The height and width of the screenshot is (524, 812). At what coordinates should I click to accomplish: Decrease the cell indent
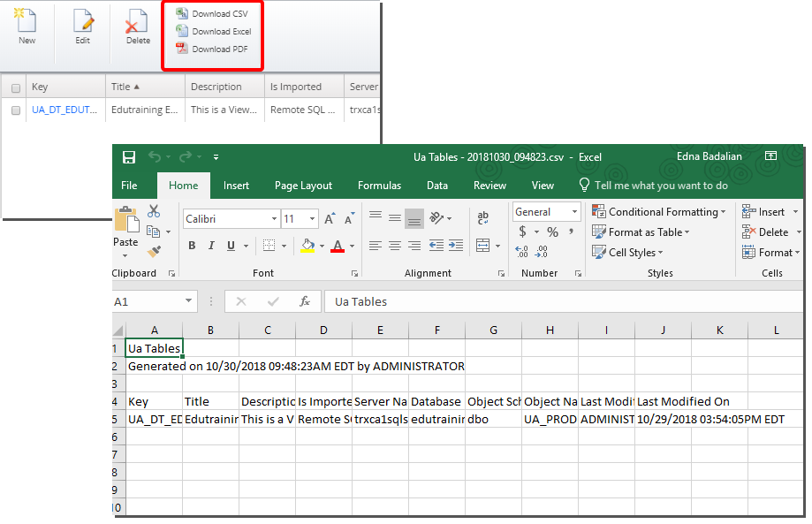coord(436,246)
